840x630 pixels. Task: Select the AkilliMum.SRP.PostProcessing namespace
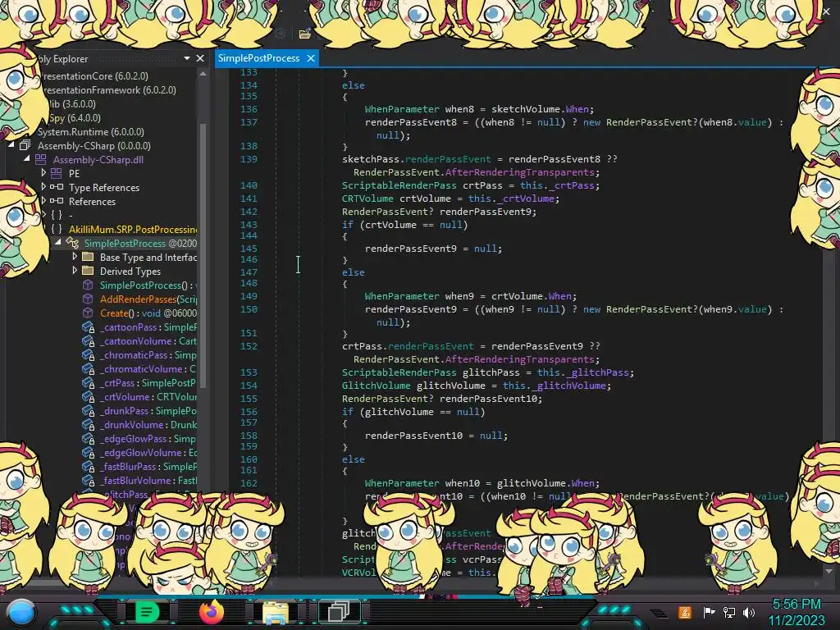(x=133, y=230)
